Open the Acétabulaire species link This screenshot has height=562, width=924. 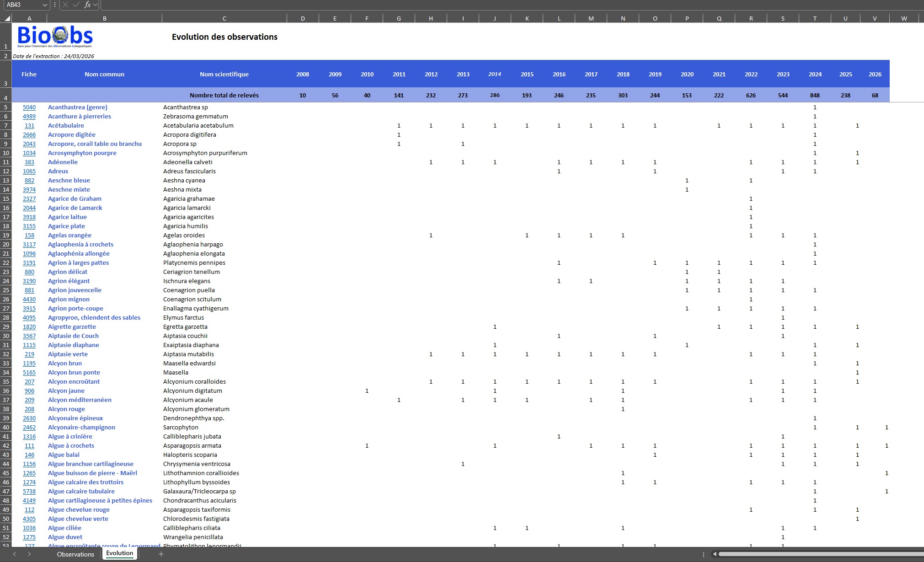(66, 126)
